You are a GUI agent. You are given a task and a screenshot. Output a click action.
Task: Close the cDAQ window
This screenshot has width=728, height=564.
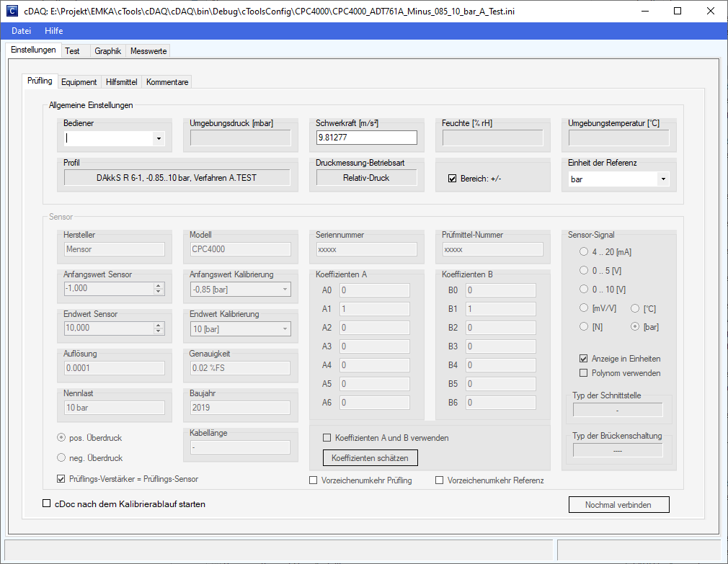(x=711, y=12)
